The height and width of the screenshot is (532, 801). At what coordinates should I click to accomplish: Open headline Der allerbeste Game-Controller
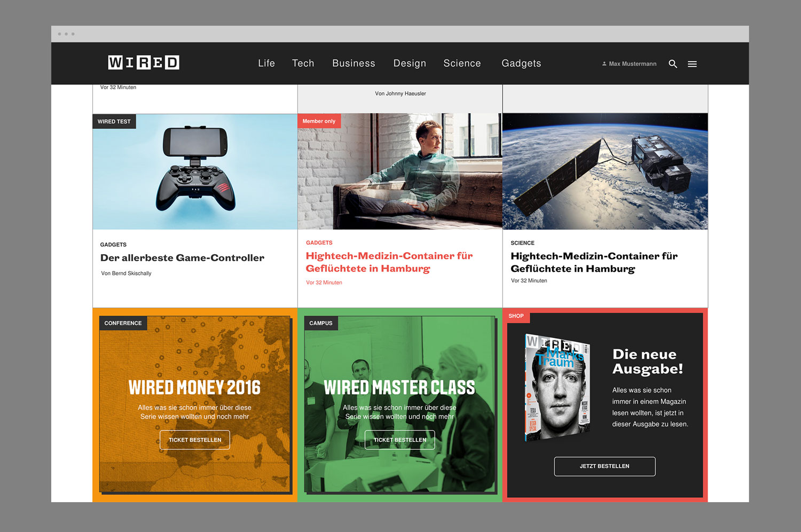click(x=182, y=258)
